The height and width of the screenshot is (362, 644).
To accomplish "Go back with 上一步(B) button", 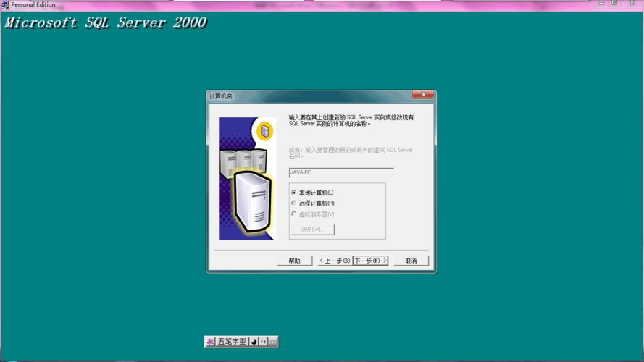I will pos(335,261).
